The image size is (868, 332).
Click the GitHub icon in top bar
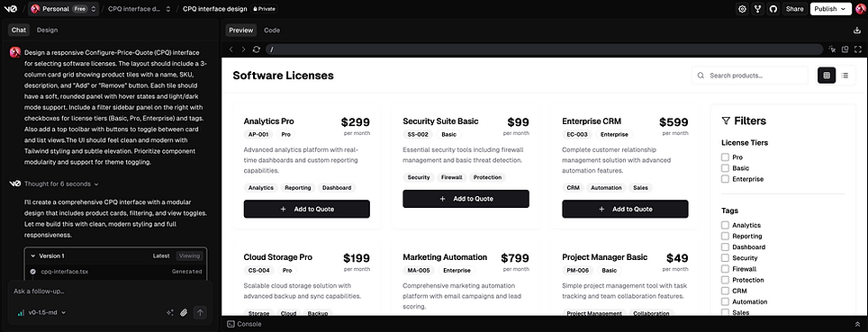pos(773,9)
